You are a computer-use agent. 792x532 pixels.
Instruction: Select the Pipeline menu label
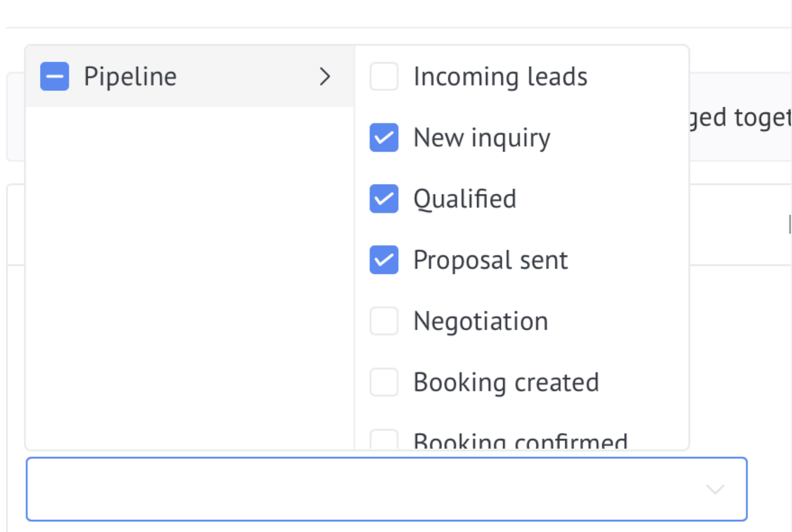pyautogui.click(x=130, y=77)
